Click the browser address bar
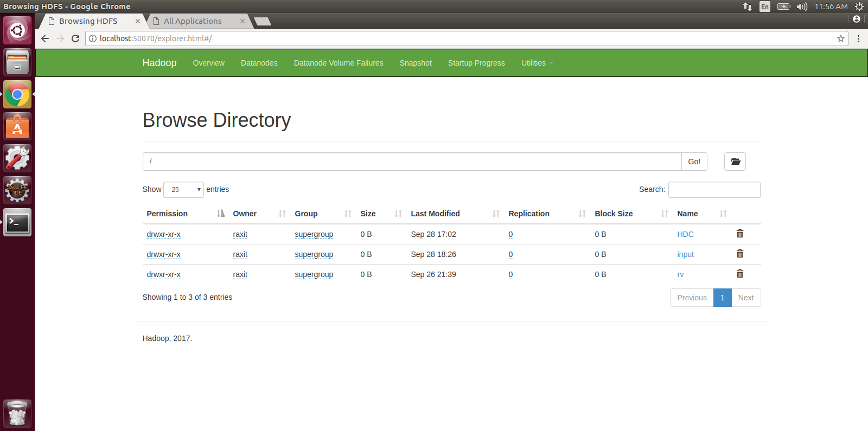Image resolution: width=868 pixels, height=431 pixels. pos(467,38)
